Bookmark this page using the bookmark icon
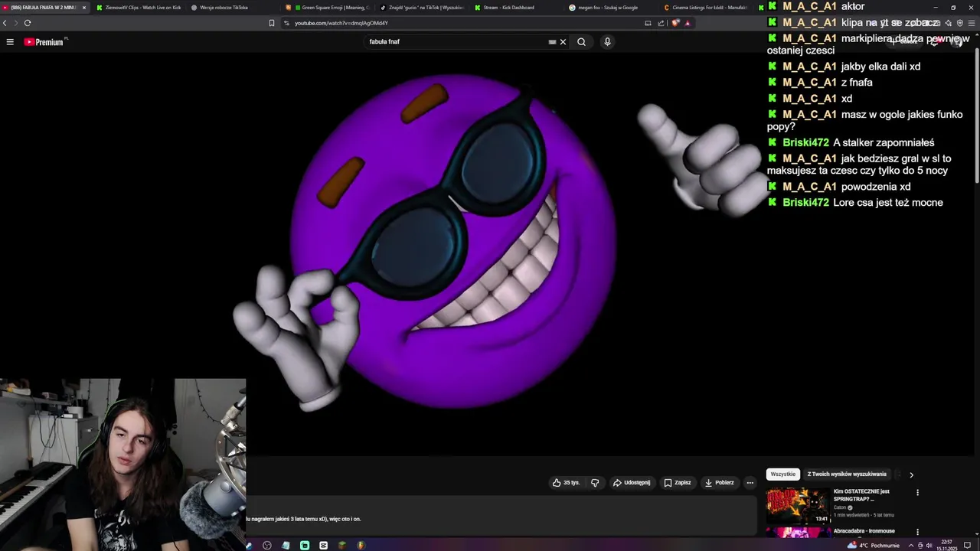Image resolution: width=980 pixels, height=551 pixels. 271,23
